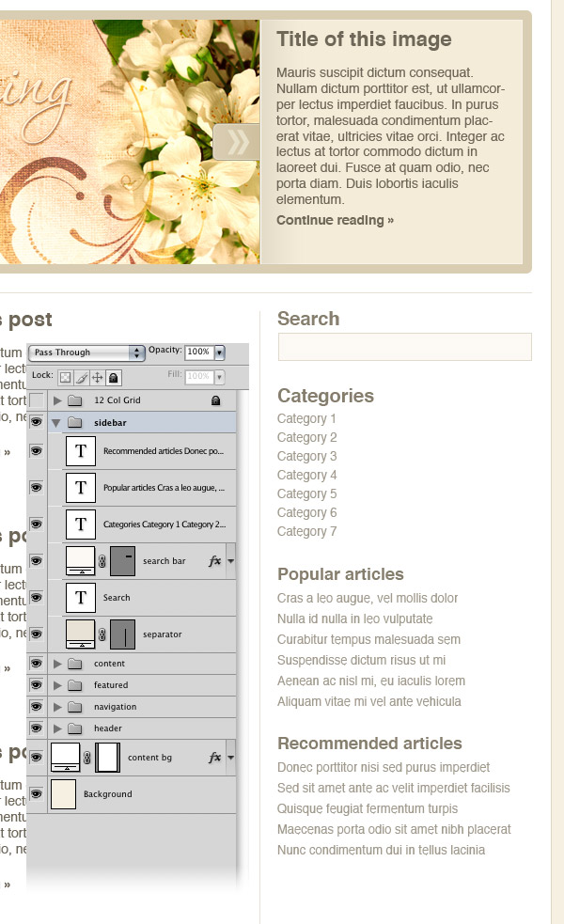Viewport: 564px width, 924px height.
Task: Open the Pass Through blend mode dropdown
Action: point(86,352)
